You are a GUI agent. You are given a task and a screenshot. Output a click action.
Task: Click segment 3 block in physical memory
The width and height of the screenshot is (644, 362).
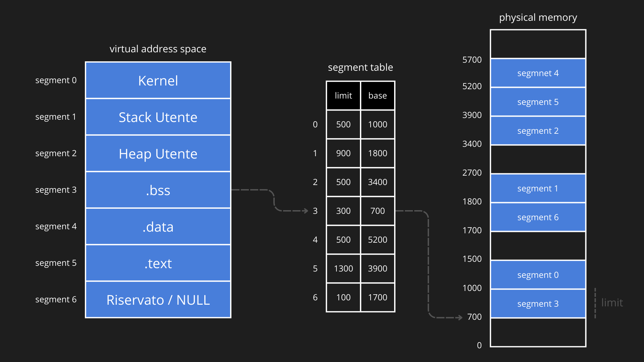(x=538, y=304)
